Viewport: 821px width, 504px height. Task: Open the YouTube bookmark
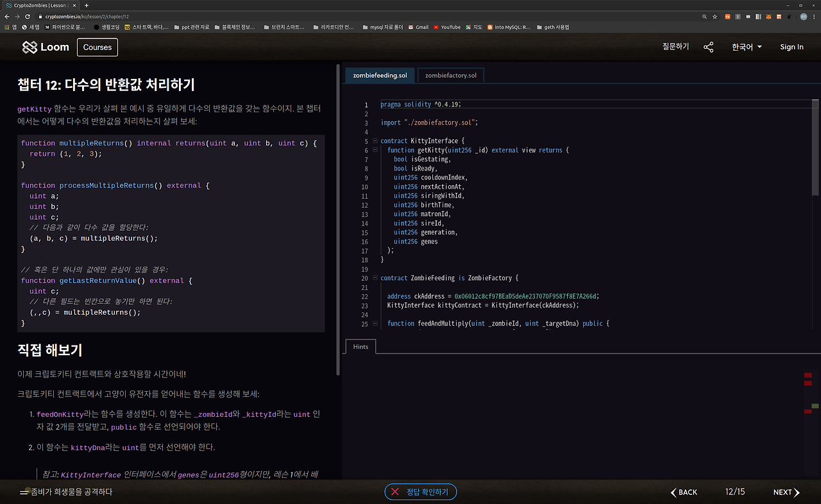pyautogui.click(x=447, y=27)
